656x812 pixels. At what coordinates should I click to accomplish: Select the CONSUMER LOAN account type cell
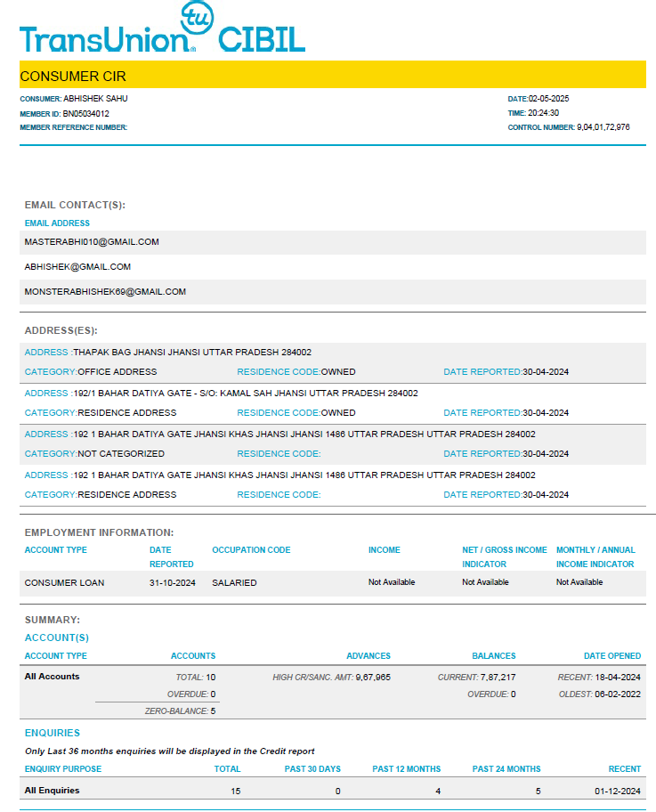coord(64,582)
